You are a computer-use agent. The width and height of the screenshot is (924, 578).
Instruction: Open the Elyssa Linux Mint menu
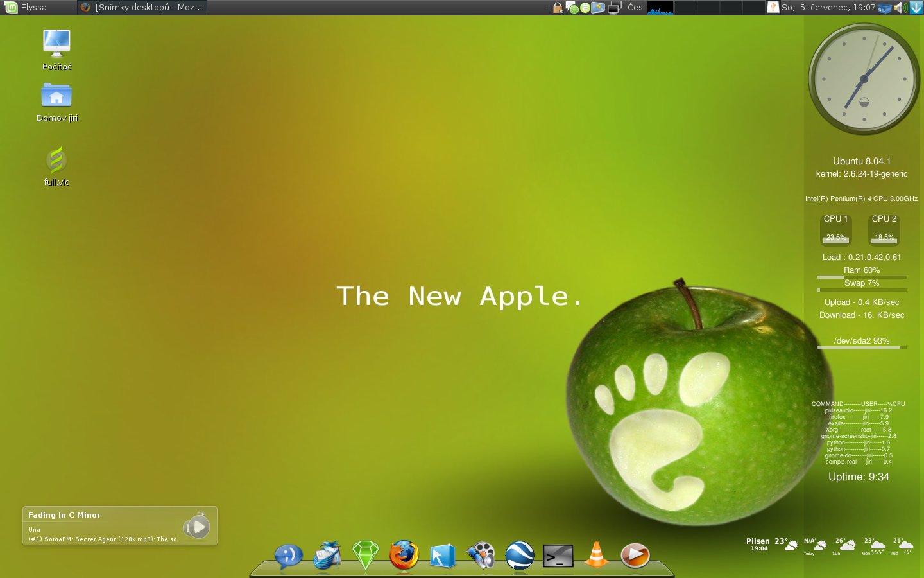coord(26,8)
